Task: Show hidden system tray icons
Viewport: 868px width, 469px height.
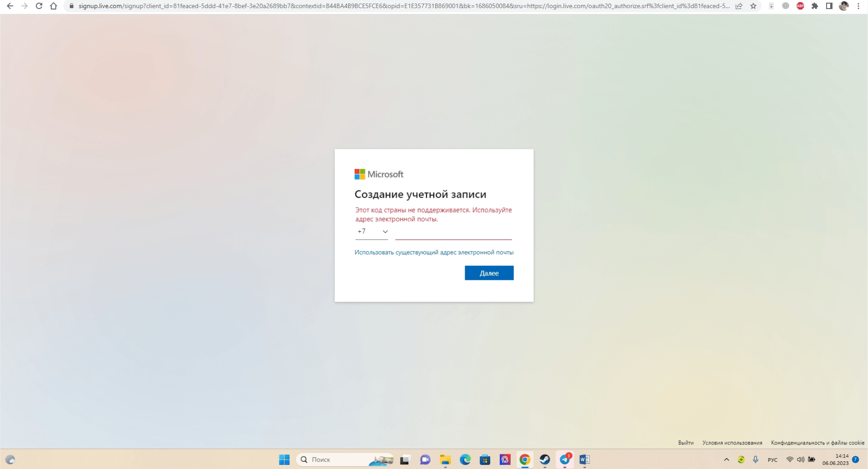Action: (x=727, y=459)
